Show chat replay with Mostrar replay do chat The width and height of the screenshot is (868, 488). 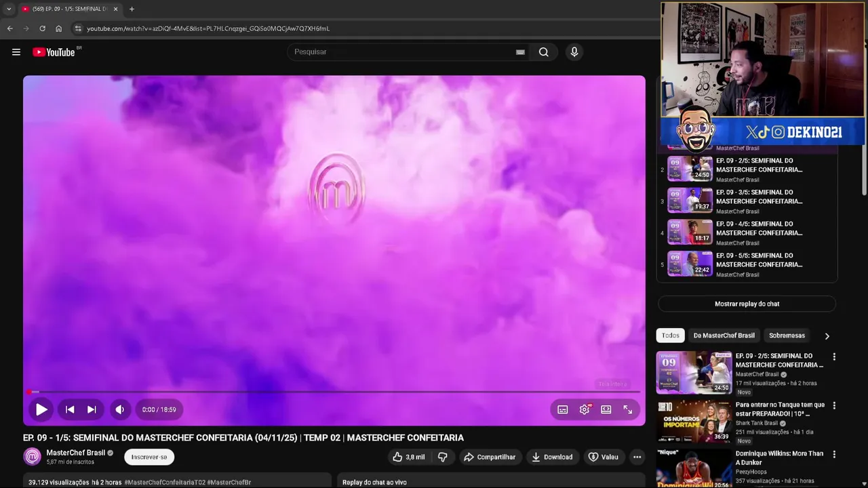coord(747,304)
